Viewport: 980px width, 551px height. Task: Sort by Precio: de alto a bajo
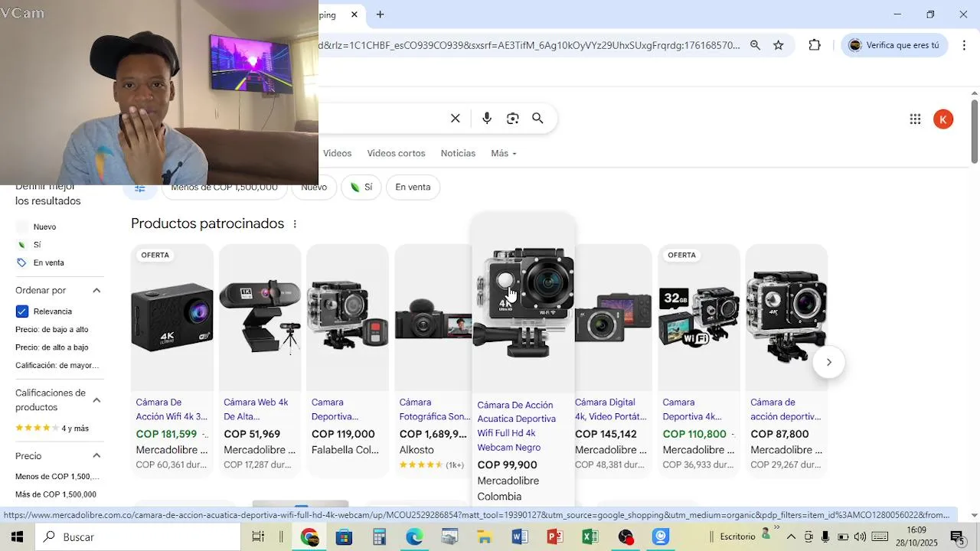51,347
